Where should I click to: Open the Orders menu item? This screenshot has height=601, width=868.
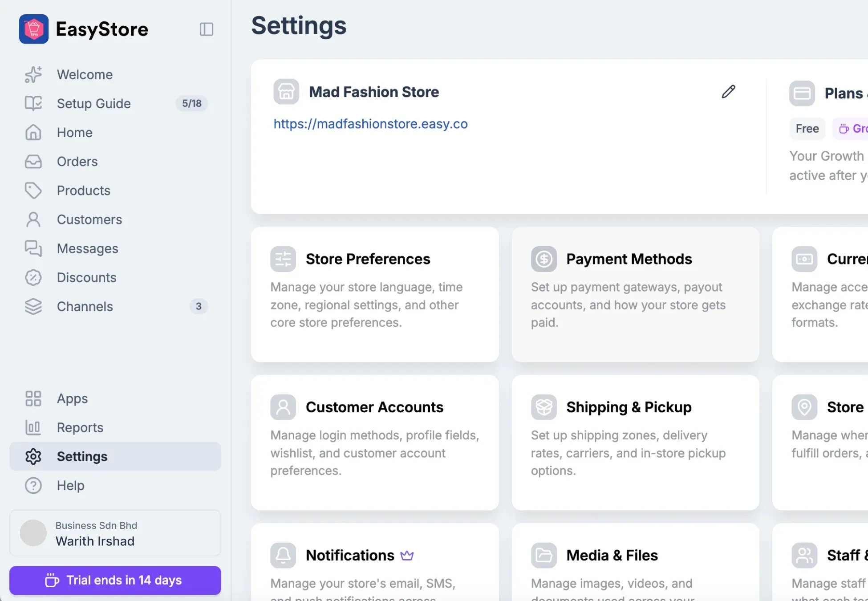tap(115, 161)
